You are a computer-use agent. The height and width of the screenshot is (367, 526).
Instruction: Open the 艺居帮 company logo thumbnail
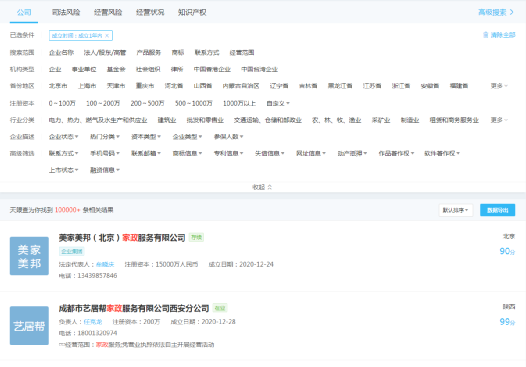29,325
